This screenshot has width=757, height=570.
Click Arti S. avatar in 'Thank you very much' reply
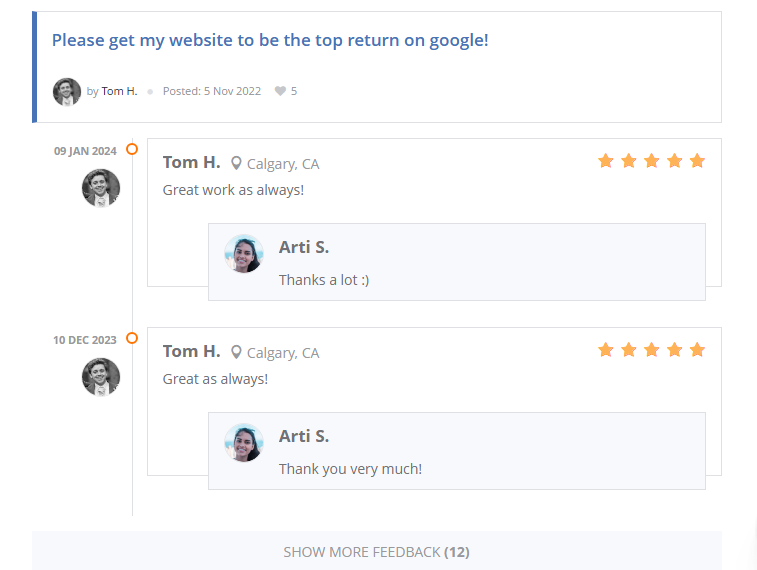(x=244, y=443)
